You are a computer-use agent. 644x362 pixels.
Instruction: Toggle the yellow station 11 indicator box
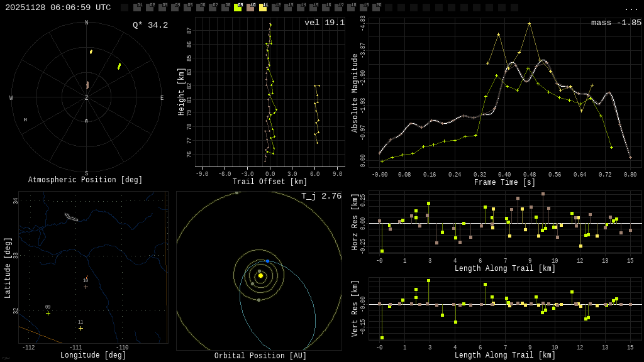[263, 8]
